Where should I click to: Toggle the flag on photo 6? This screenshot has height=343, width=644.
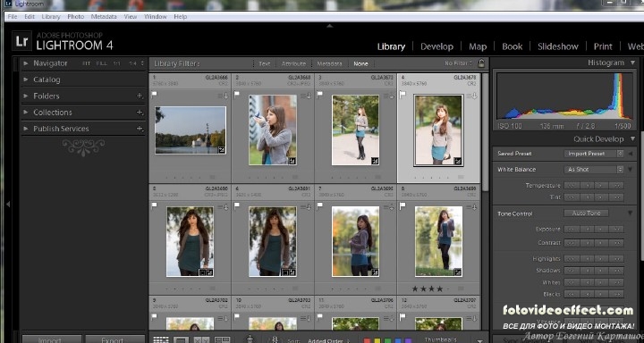coord(237,206)
